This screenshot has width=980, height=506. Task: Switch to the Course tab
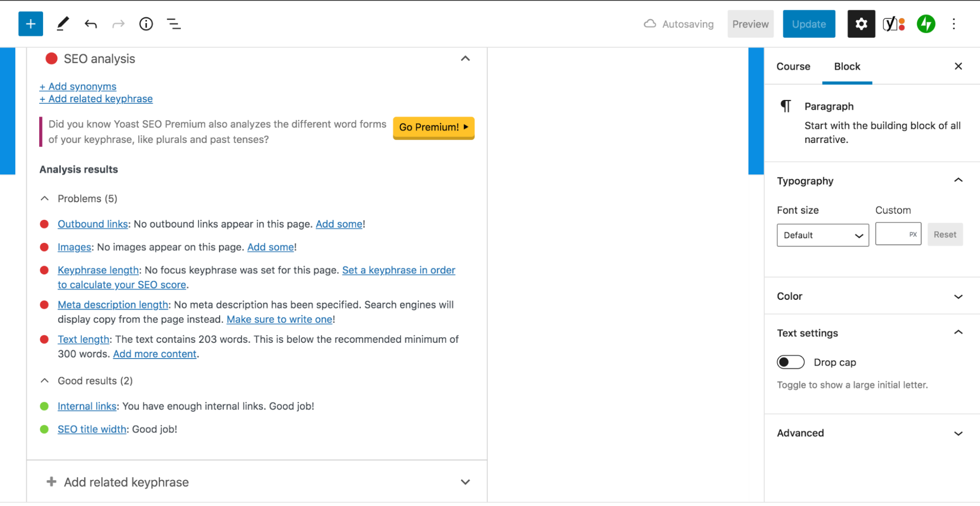[x=793, y=66]
